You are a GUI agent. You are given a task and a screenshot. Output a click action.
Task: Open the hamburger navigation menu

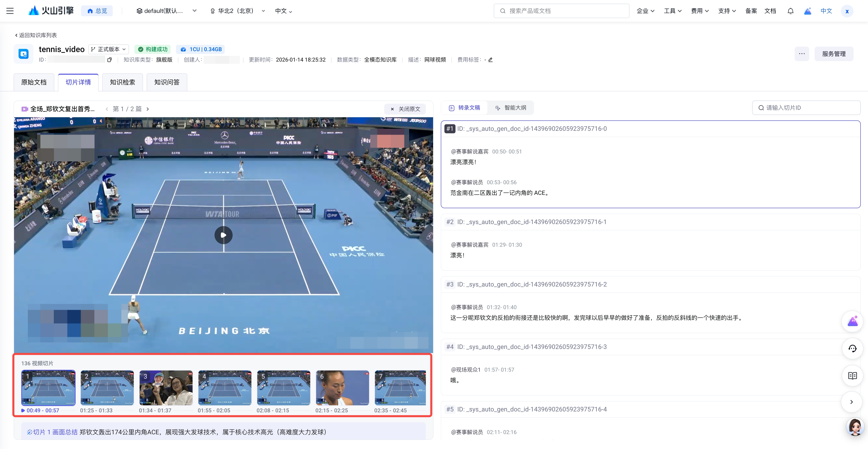[10, 11]
